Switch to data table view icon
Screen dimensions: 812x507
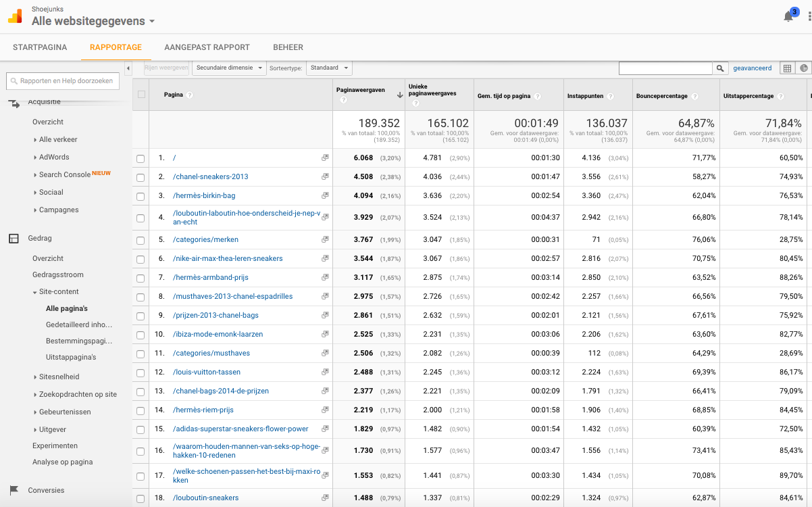coord(787,68)
